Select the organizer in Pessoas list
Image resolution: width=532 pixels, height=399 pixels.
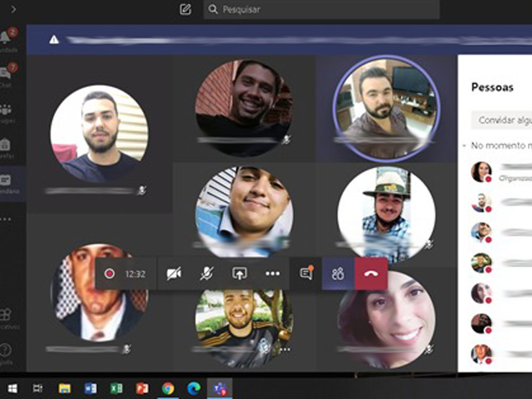pyautogui.click(x=502, y=172)
